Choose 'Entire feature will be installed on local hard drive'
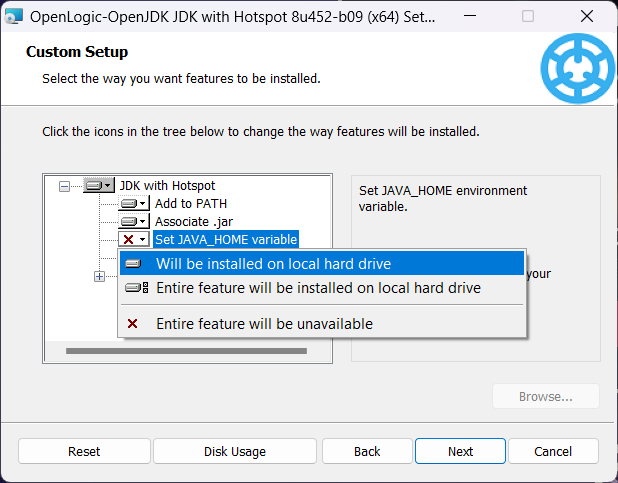 [x=318, y=288]
